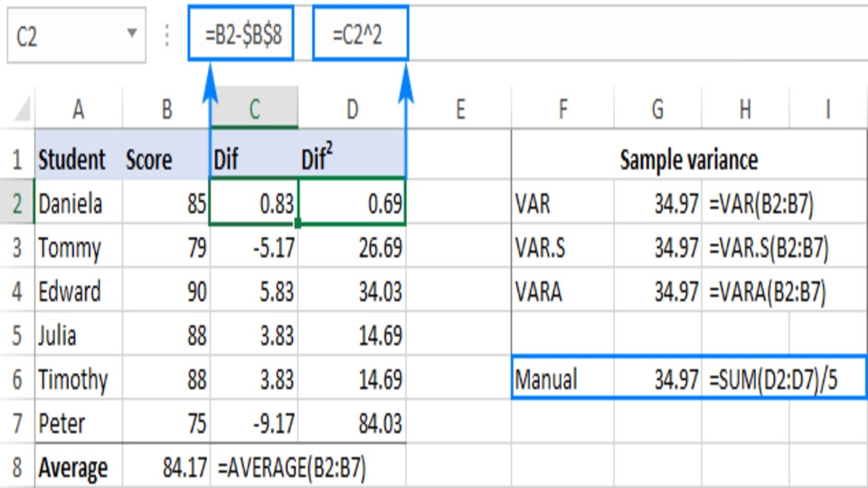
Task: Click the average value 84.17
Action: [166, 467]
